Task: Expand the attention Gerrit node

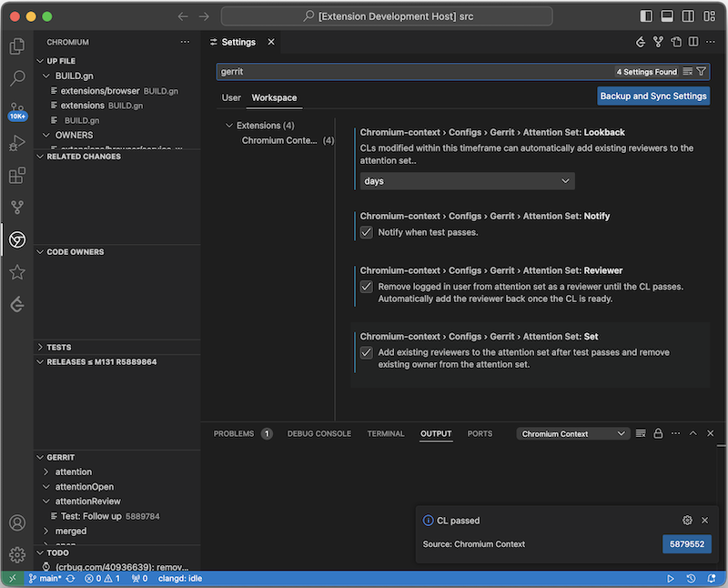Action: coord(46,471)
